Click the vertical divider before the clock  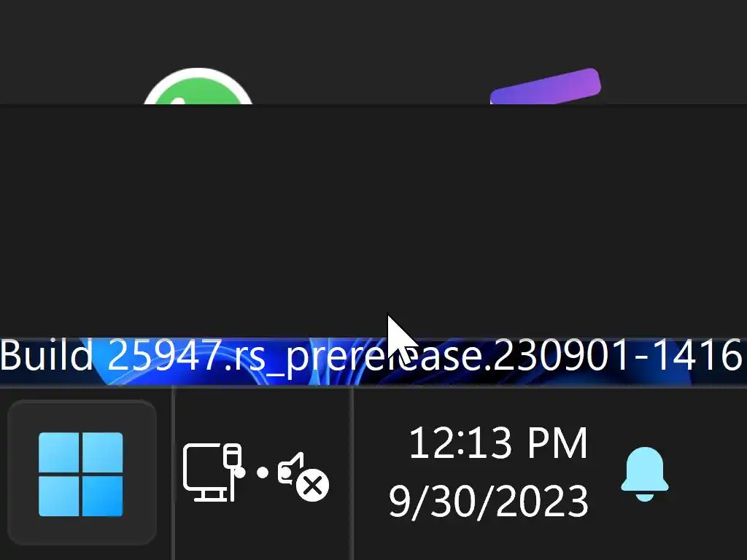[x=352, y=474]
